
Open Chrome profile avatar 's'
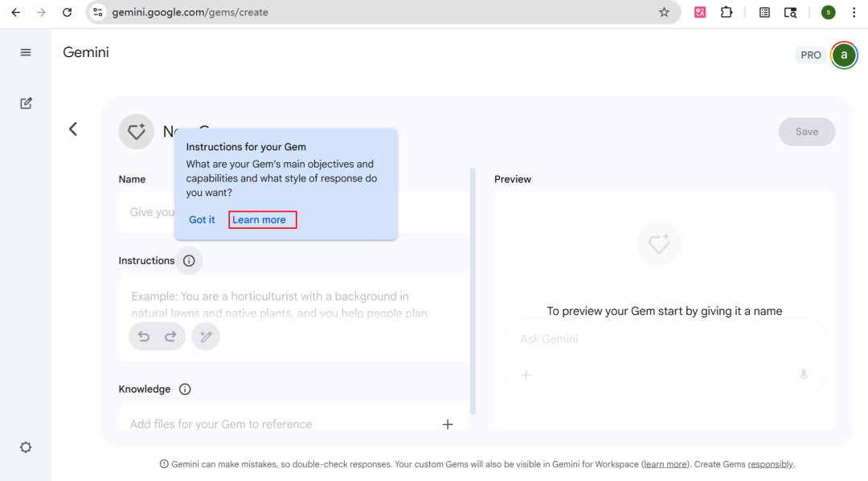828,12
